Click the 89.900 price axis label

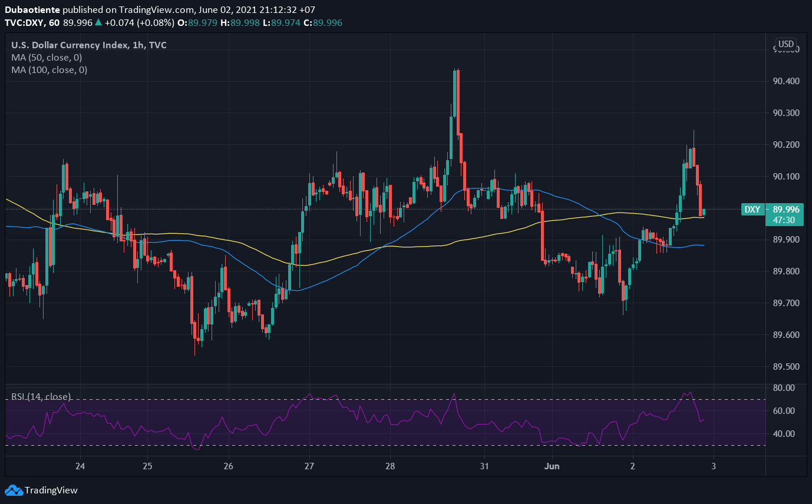[786, 240]
